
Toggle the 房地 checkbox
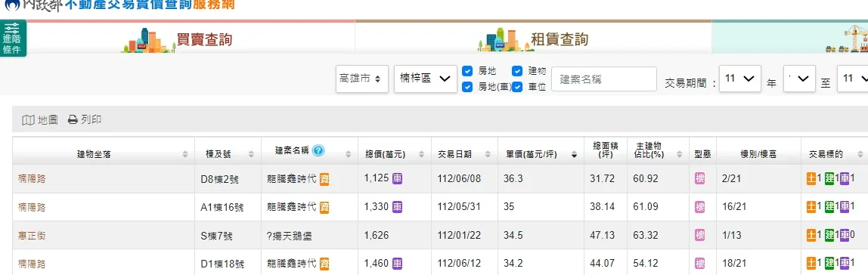(468, 71)
